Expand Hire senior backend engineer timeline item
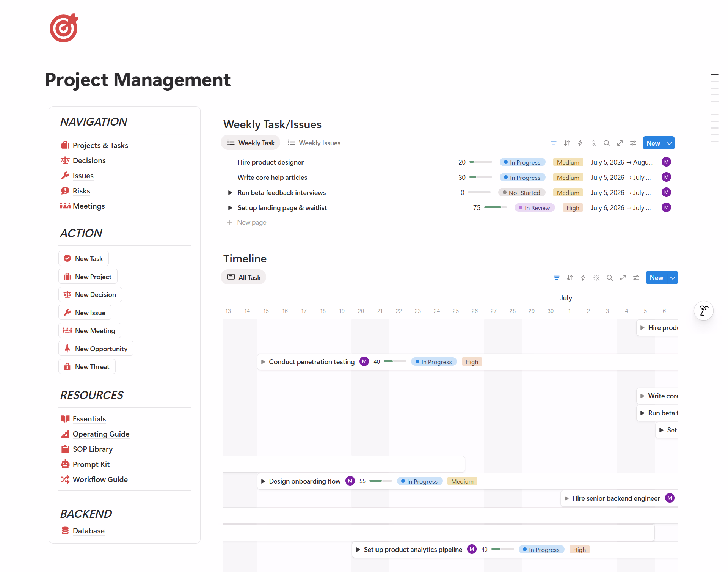This screenshot has height=572, width=728. click(x=566, y=498)
